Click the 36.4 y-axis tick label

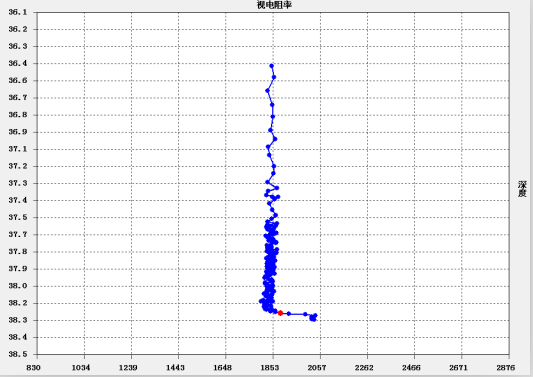(18, 63)
